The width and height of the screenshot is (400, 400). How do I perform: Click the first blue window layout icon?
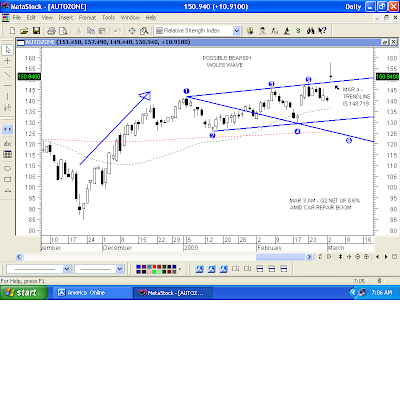click(199, 269)
